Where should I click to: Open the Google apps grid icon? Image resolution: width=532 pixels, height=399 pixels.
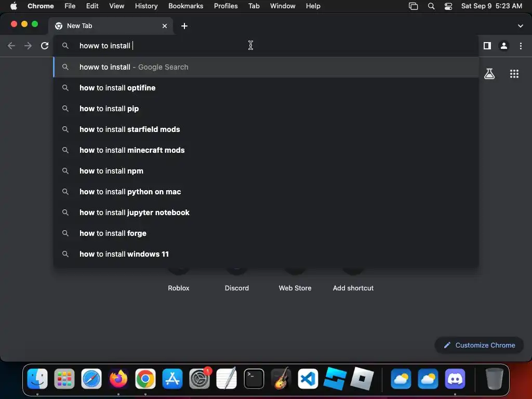(x=514, y=74)
